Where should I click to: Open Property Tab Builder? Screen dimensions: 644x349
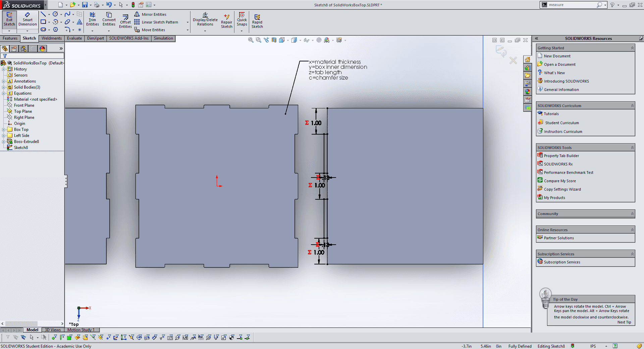[561, 156]
